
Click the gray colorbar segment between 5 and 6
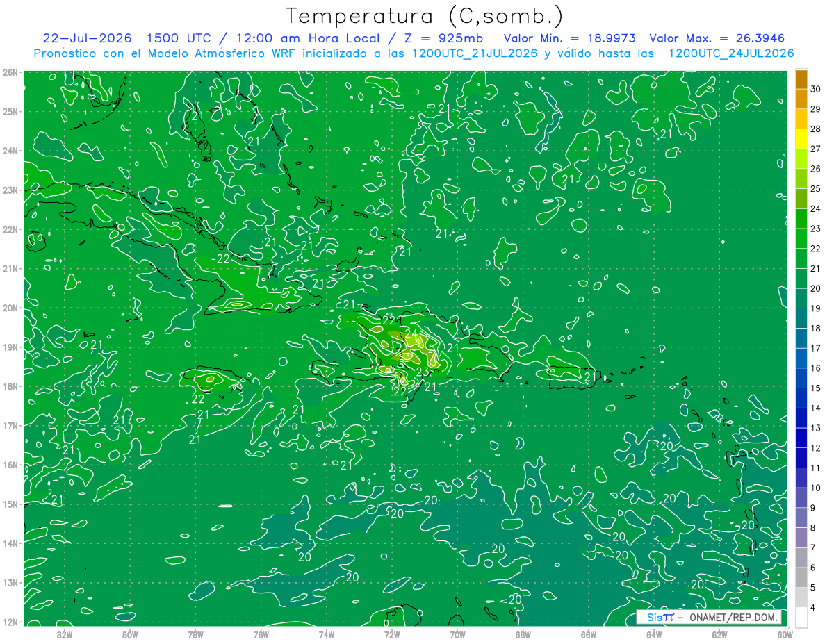pos(801,577)
